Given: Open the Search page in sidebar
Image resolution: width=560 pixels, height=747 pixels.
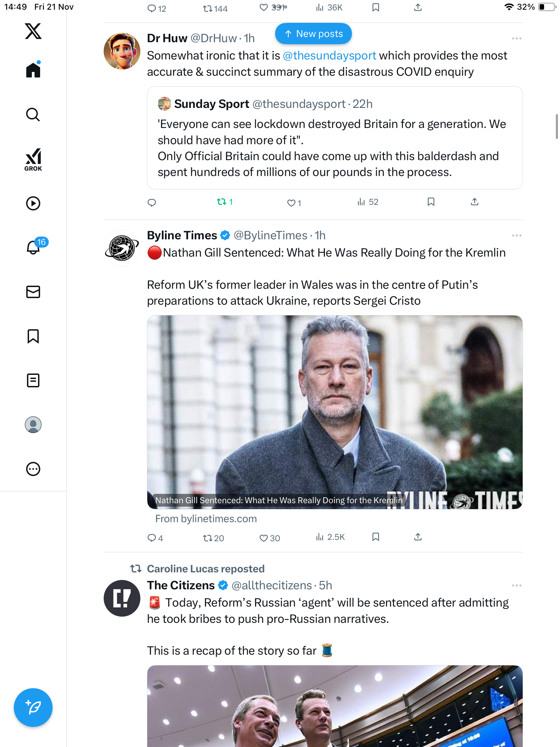Looking at the screenshot, I should click(x=33, y=114).
